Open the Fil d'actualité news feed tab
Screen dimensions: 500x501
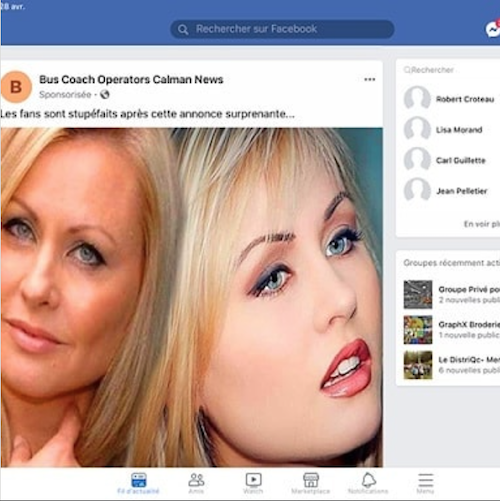pyautogui.click(x=138, y=483)
